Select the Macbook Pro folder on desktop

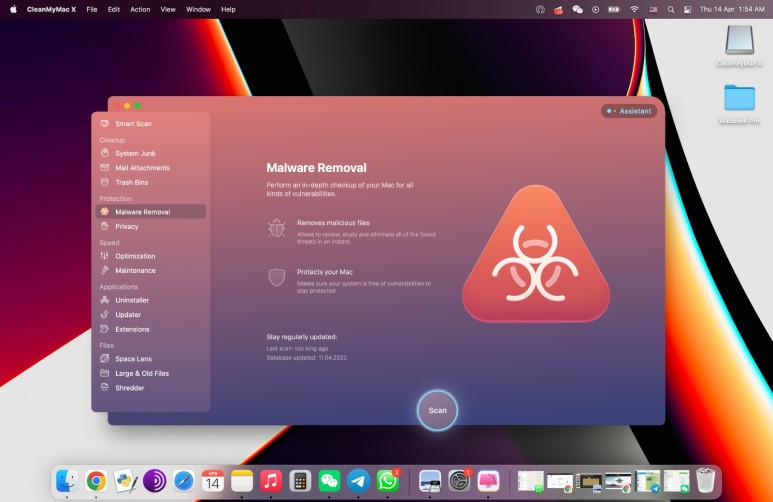[739, 104]
